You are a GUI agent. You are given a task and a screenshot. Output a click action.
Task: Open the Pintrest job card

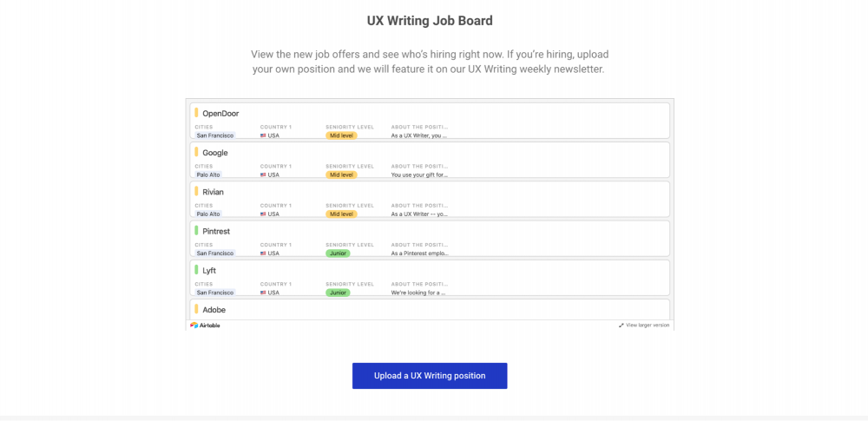pyautogui.click(x=430, y=238)
